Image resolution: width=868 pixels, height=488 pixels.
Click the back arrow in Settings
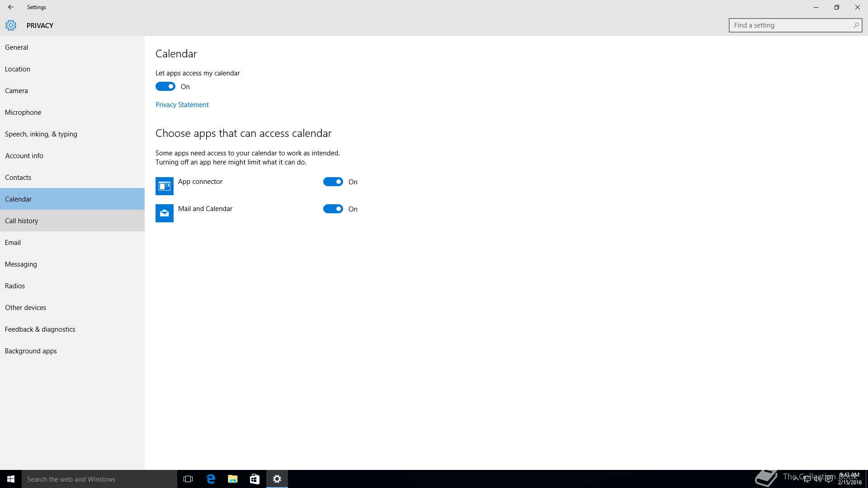click(11, 7)
